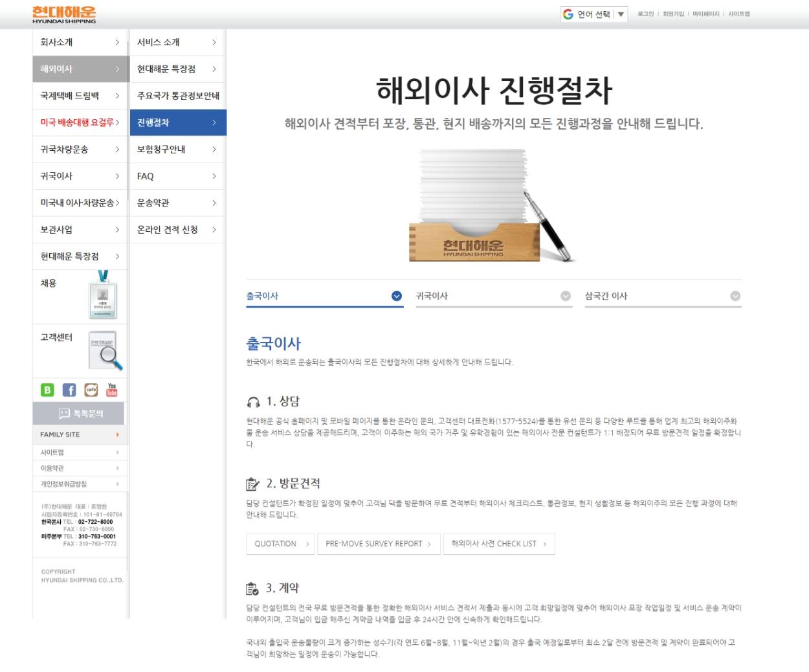Select the highlighted 진행절차 submenu item
This screenshot has height=672, width=809.
click(178, 122)
